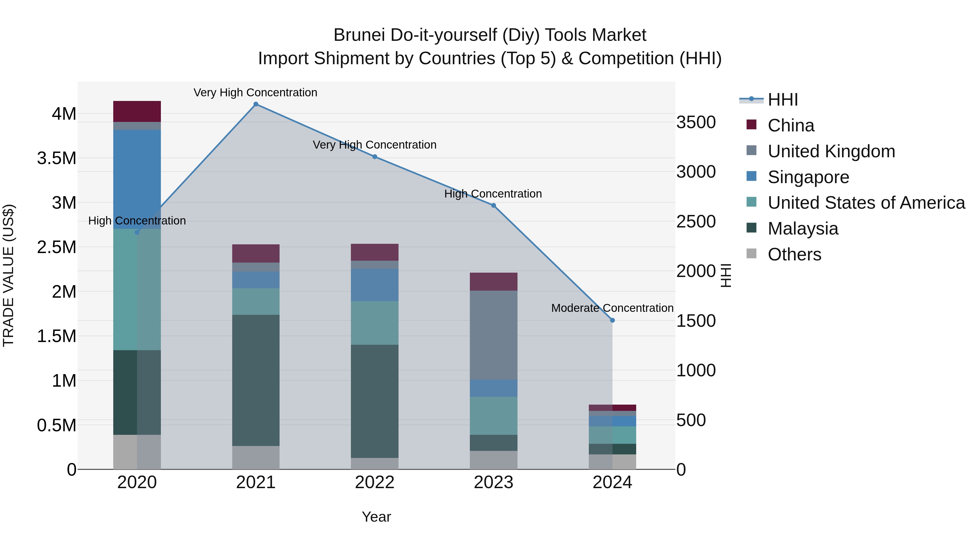The width and height of the screenshot is (980, 551).
Task: Click the Others segment of 2024 bar
Action: (612, 462)
